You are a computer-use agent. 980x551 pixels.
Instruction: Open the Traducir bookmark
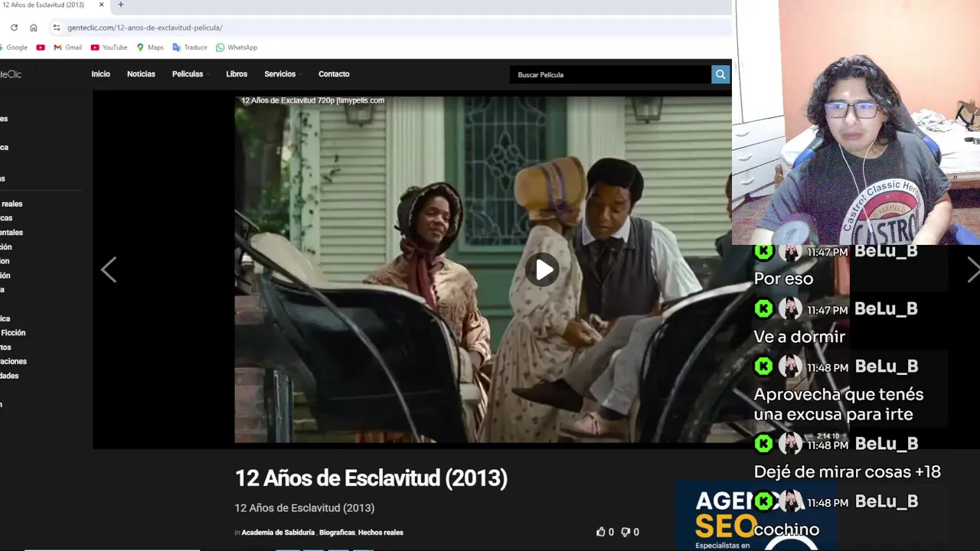point(190,47)
